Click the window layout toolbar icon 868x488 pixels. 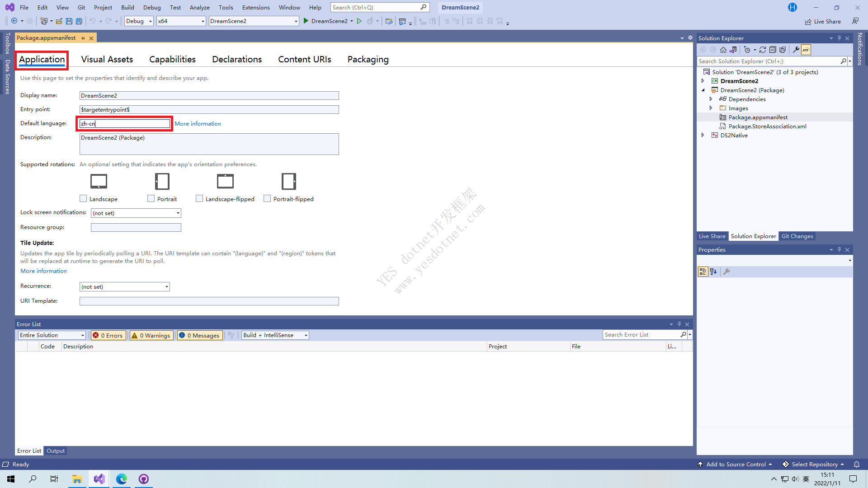402,21
